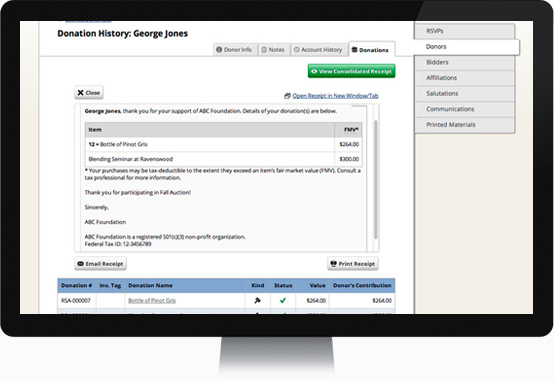Viewport: 554px width, 381px height.
Task: Click the Email Receipt button
Action: (x=100, y=264)
